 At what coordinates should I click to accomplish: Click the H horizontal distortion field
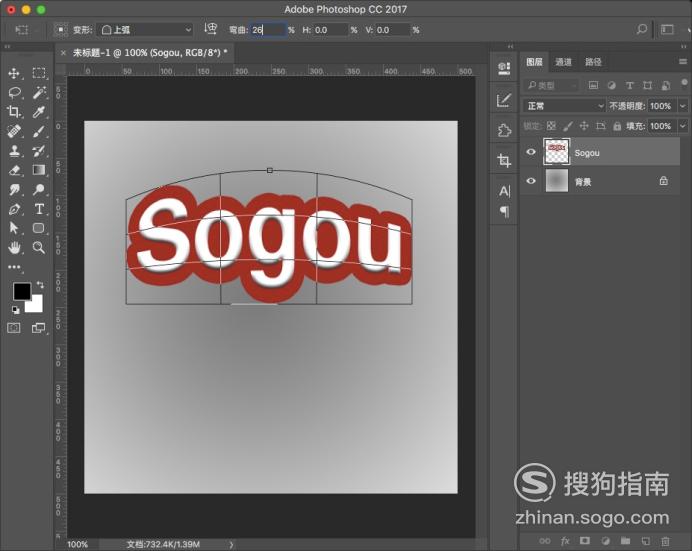(x=330, y=30)
